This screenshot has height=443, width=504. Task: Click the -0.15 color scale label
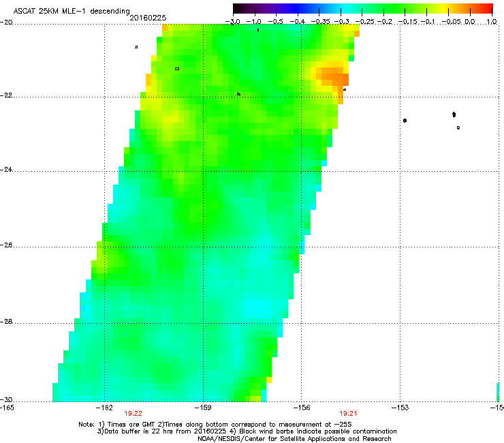coord(407,22)
